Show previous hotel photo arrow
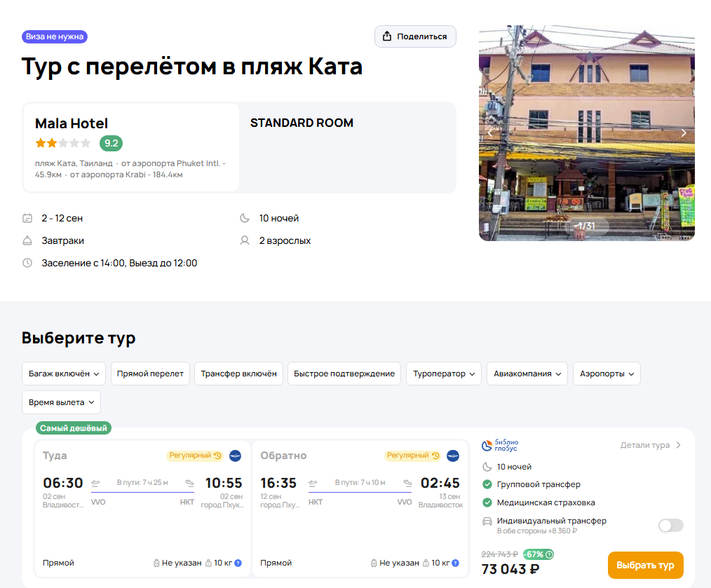Viewport: 711px width, 588px height. pyautogui.click(x=490, y=133)
